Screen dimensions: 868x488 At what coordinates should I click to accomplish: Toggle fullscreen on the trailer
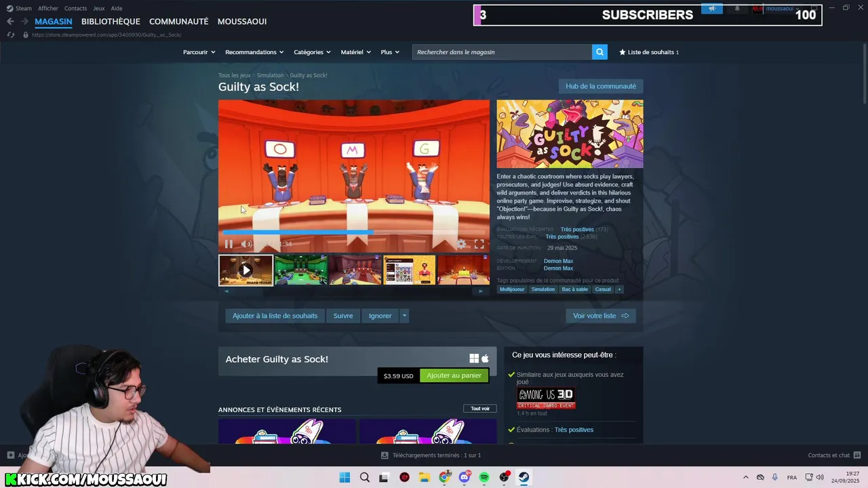[479, 244]
